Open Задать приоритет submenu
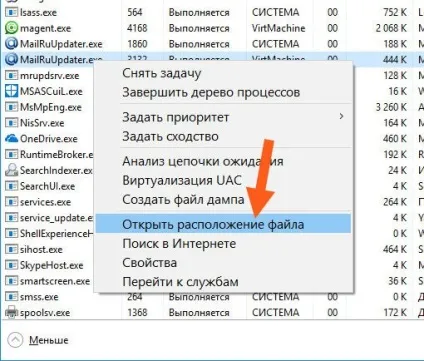This screenshot has width=424, height=361. (x=223, y=117)
